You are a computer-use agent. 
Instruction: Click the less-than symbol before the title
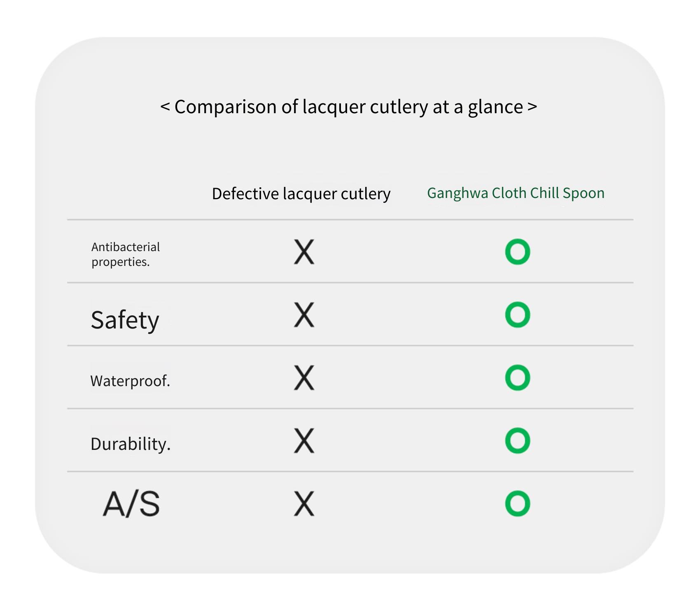[x=165, y=107]
